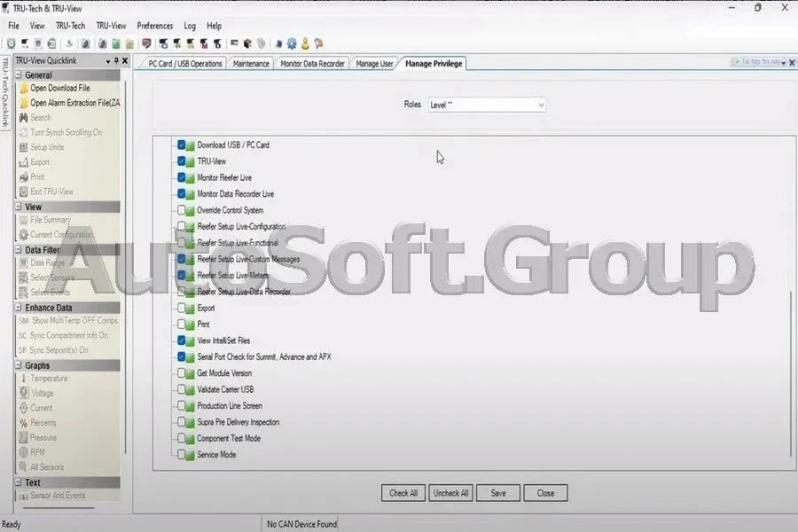This screenshot has height=532, width=798.
Task: Toggle Serial Port Check for Summit checkbox
Action: (x=181, y=356)
